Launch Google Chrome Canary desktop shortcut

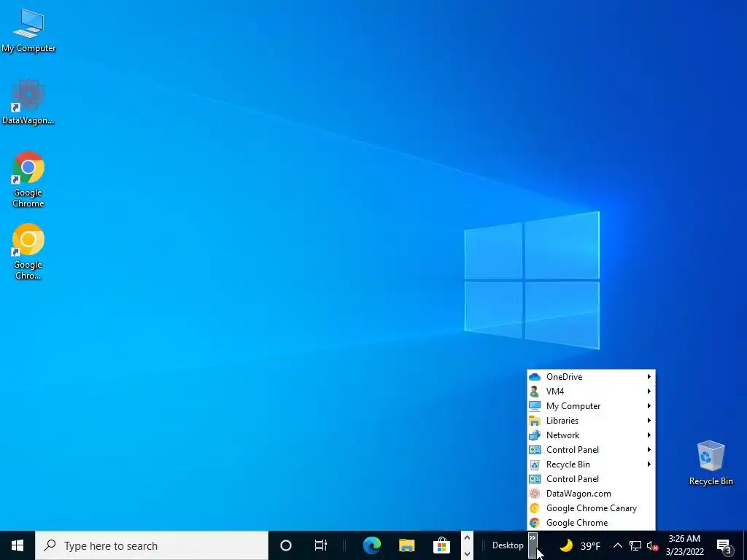tap(28, 252)
